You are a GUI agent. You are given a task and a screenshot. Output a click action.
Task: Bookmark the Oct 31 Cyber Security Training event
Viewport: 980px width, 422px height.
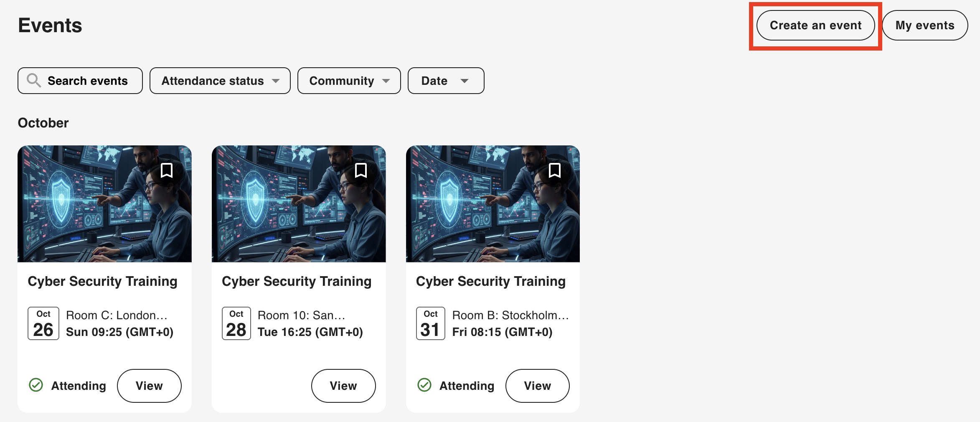(554, 170)
